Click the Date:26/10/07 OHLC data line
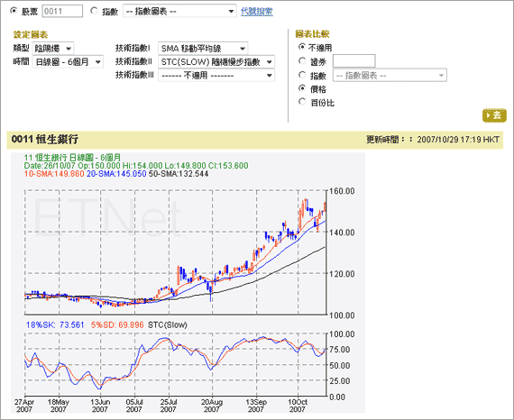Image resolution: width=514 pixels, height=420 pixels. [x=136, y=166]
